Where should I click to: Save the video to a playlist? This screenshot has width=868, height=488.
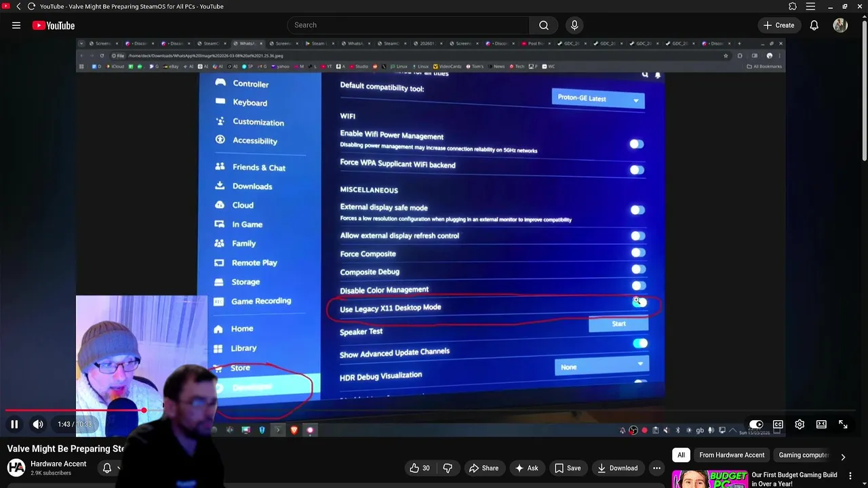[568, 468]
